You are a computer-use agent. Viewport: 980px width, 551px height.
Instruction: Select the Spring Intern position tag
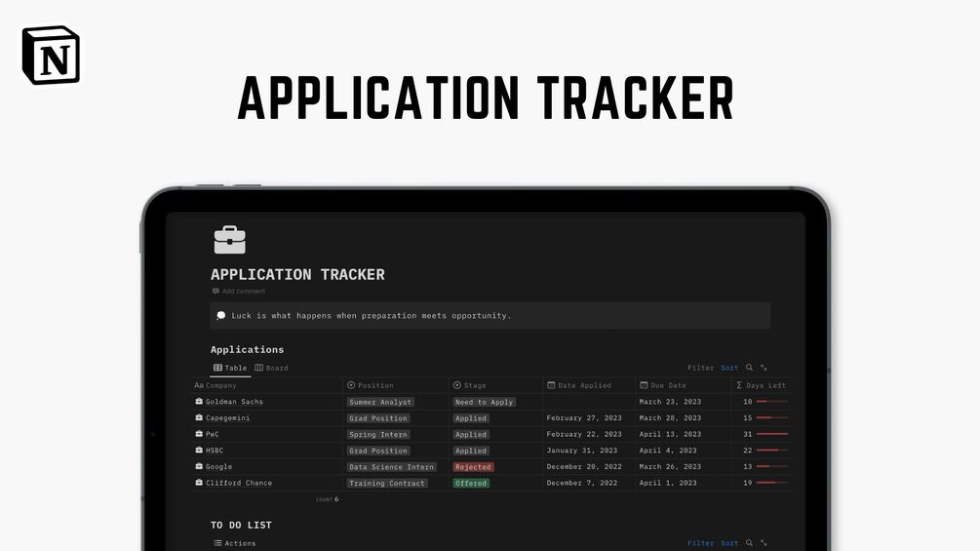378,435
